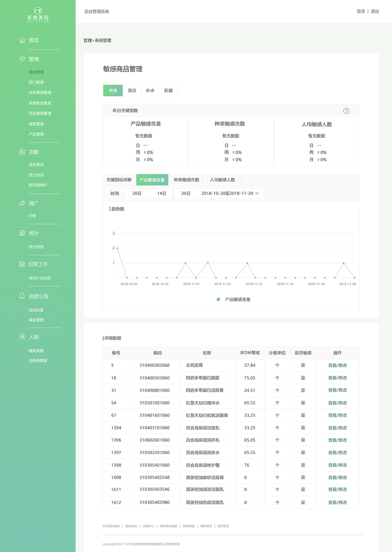Click the home icon beside 首页
The width and height of the screenshot is (392, 552).
tap(22, 40)
